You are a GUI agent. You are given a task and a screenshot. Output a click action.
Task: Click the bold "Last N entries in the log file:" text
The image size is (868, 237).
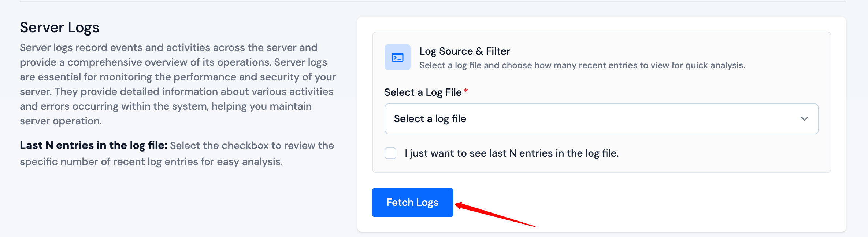[x=93, y=145]
